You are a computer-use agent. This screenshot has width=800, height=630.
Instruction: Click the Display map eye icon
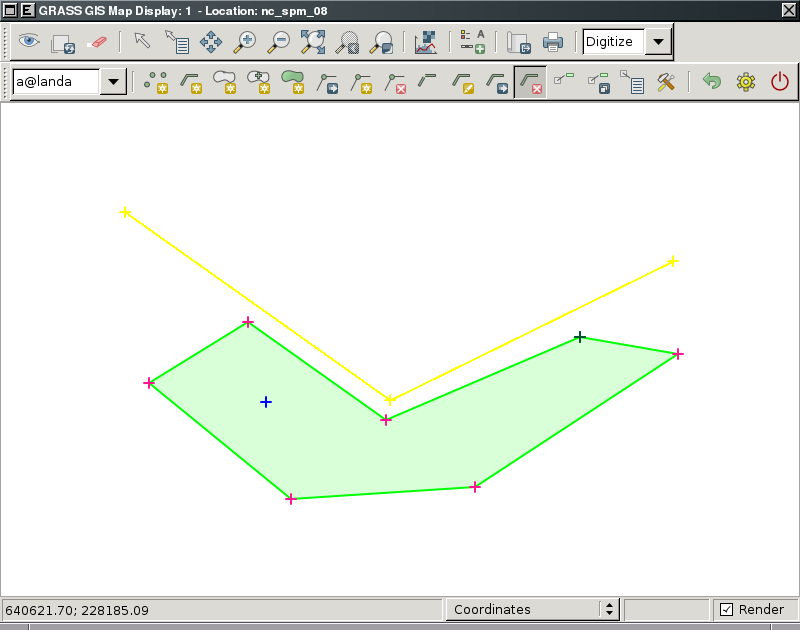pyautogui.click(x=29, y=41)
